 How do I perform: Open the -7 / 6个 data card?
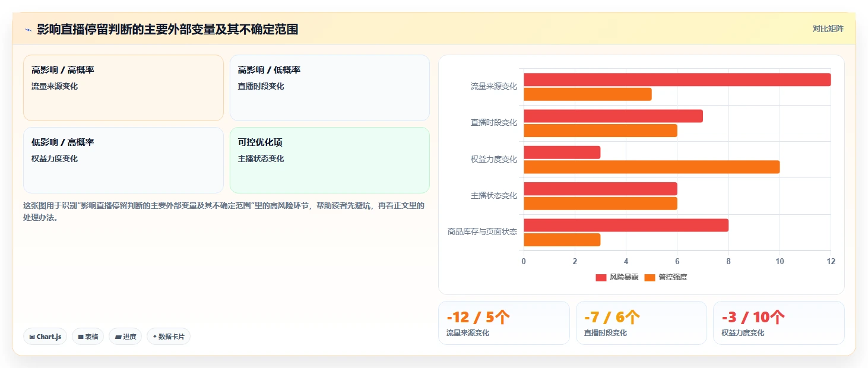point(641,323)
